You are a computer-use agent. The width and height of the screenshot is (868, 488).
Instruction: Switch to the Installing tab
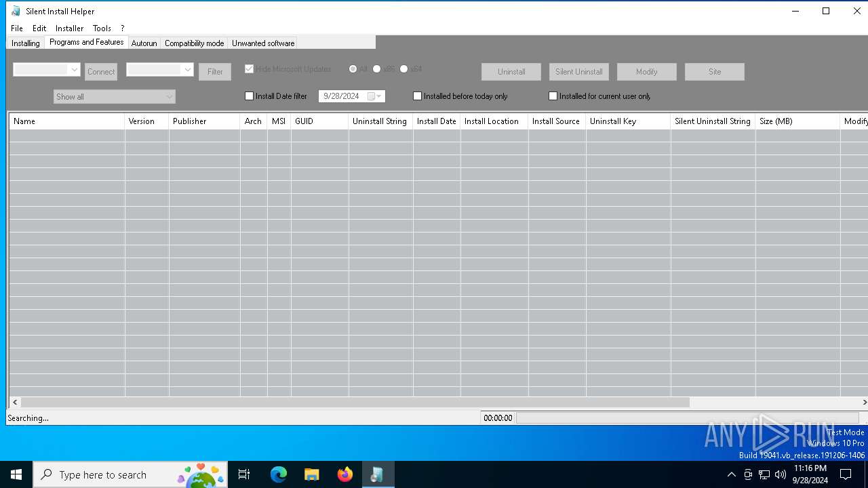[26, 43]
